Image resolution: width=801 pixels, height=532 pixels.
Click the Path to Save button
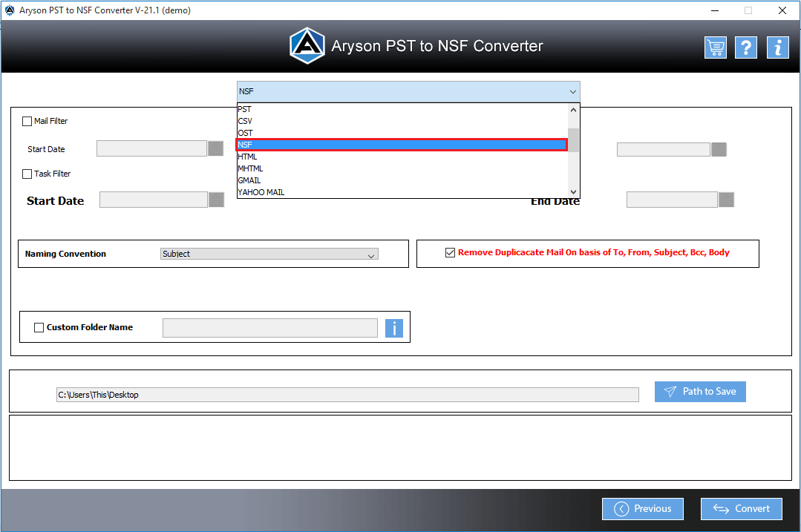click(700, 392)
